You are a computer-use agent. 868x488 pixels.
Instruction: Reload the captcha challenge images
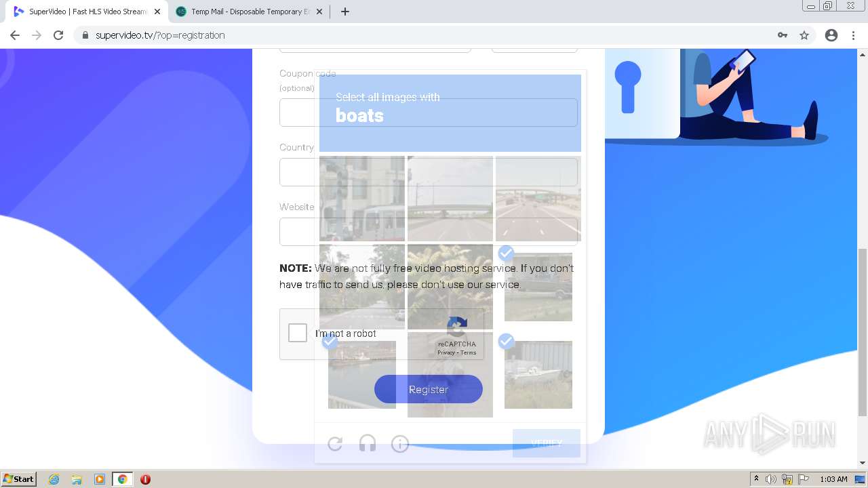click(x=335, y=444)
